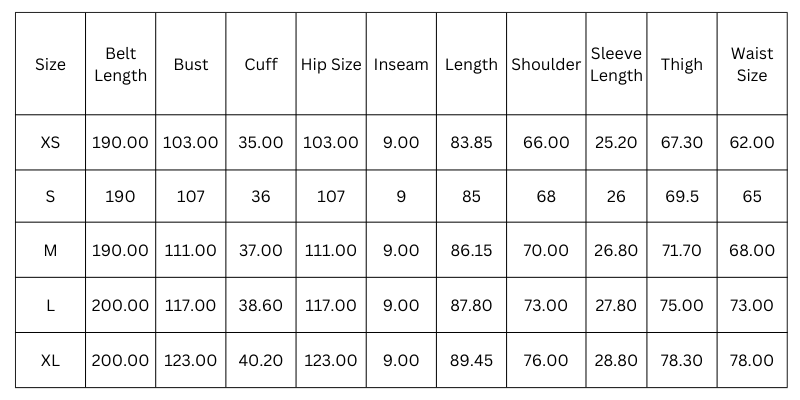
Task: Click M Sleeve Length value 26.80
Action: tap(616, 251)
